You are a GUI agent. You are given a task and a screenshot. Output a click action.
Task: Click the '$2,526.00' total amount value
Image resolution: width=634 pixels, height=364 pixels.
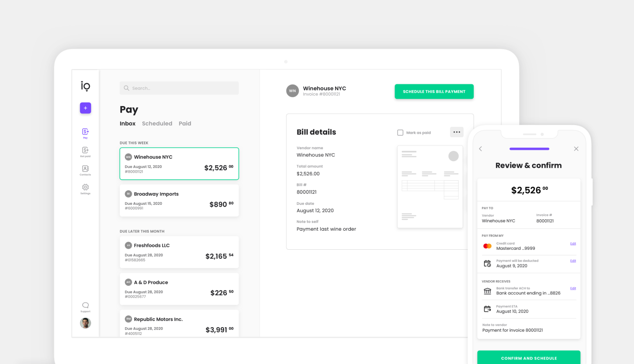(x=308, y=173)
